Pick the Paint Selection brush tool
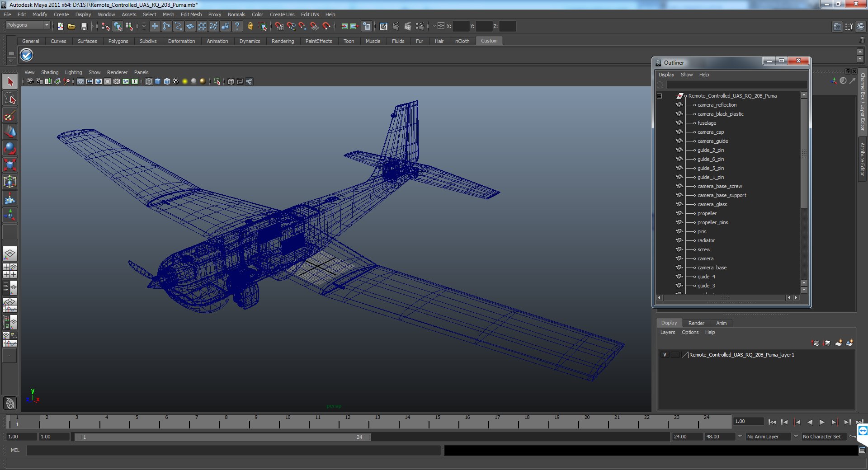The image size is (868, 470). point(10,115)
